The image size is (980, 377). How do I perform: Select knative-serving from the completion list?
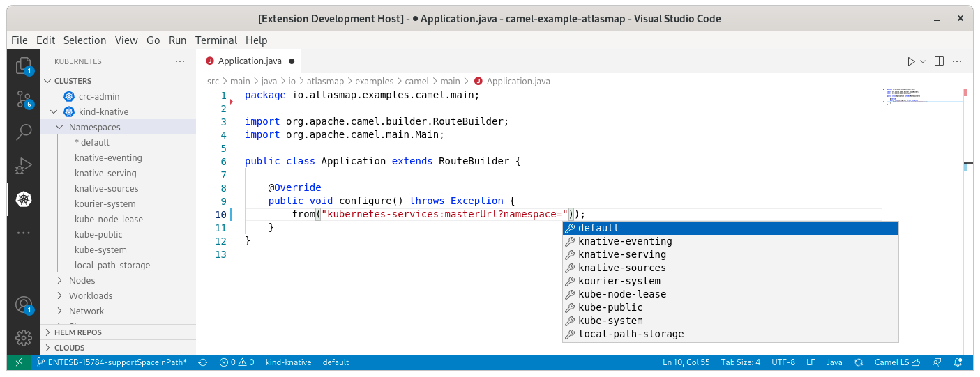click(622, 254)
